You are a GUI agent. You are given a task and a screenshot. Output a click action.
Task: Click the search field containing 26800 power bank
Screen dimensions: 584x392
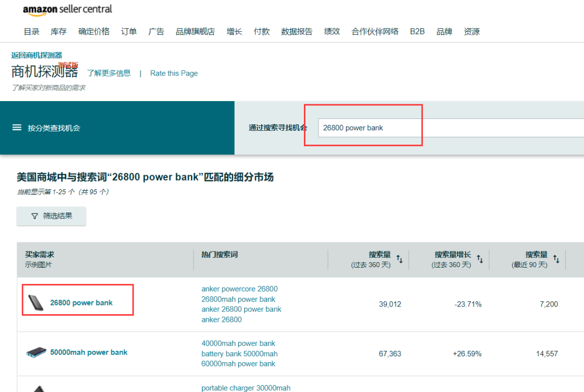tap(451, 128)
